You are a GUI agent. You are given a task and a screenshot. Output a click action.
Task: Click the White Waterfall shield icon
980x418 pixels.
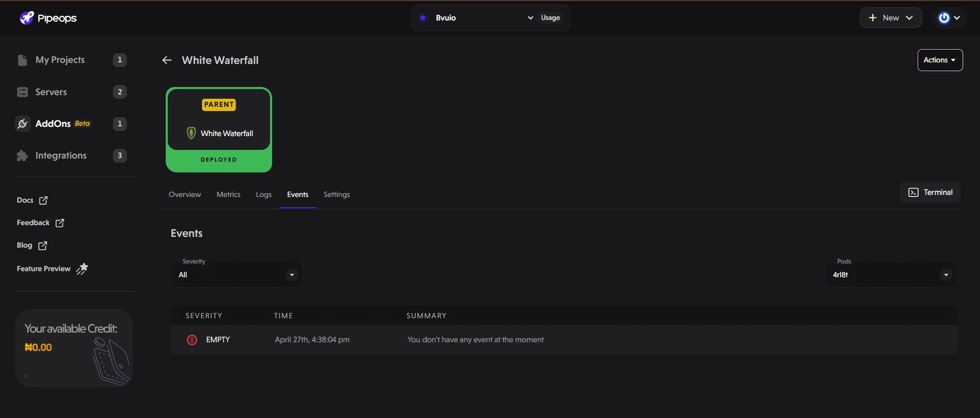tap(191, 133)
